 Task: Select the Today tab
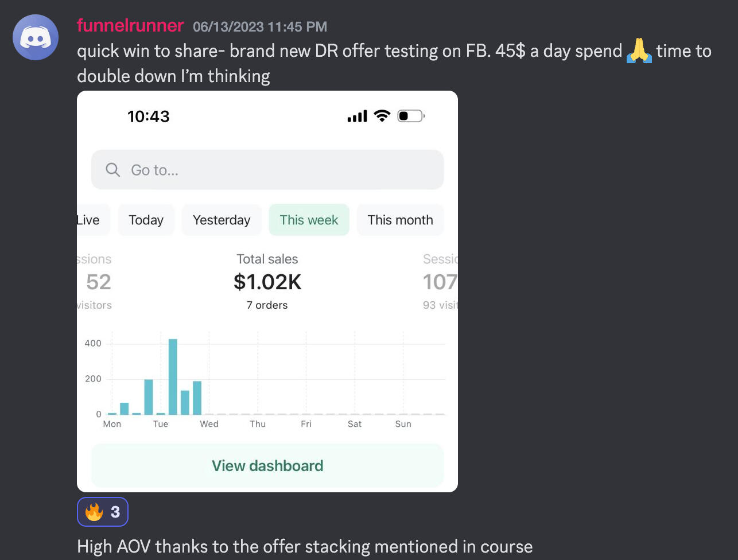click(x=146, y=220)
